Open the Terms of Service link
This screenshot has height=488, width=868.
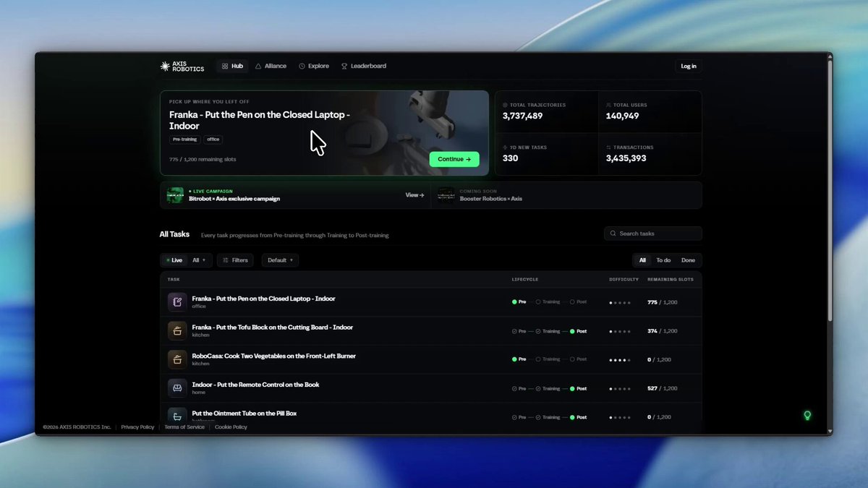tap(184, 427)
